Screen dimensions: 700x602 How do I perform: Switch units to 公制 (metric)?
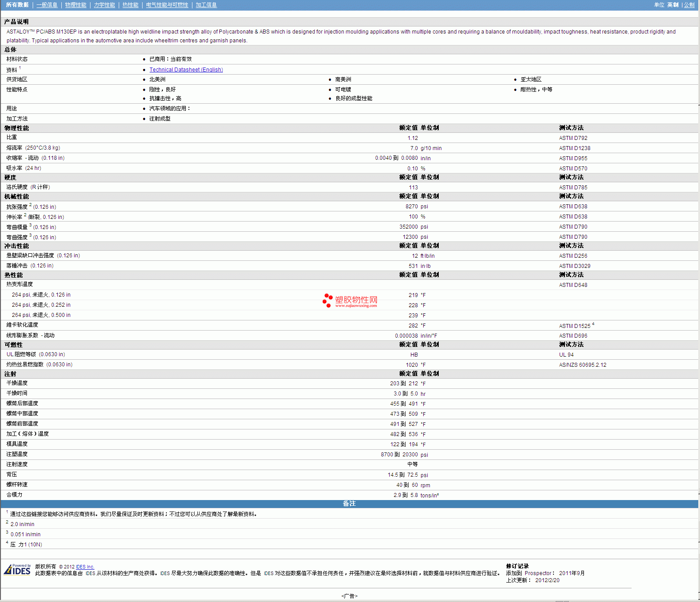tap(689, 5)
